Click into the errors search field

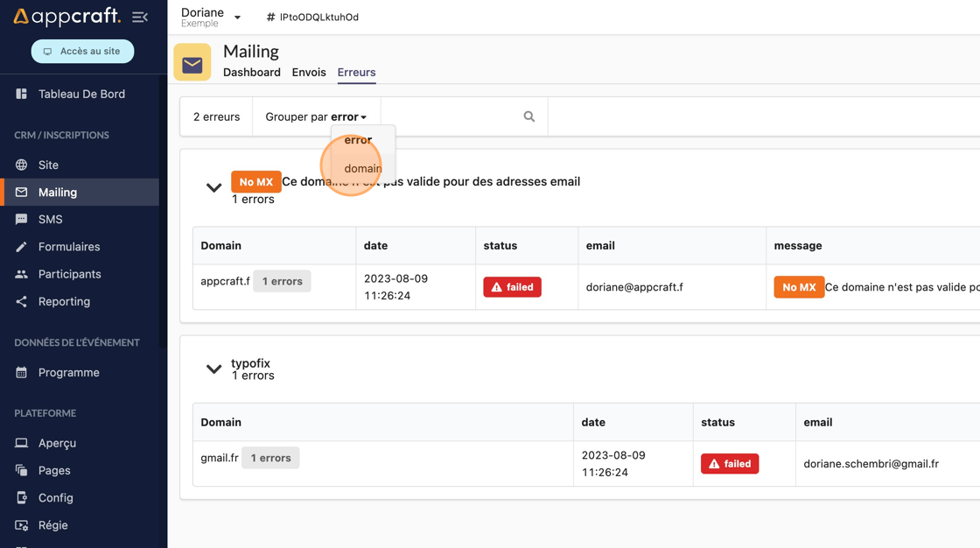click(451, 116)
